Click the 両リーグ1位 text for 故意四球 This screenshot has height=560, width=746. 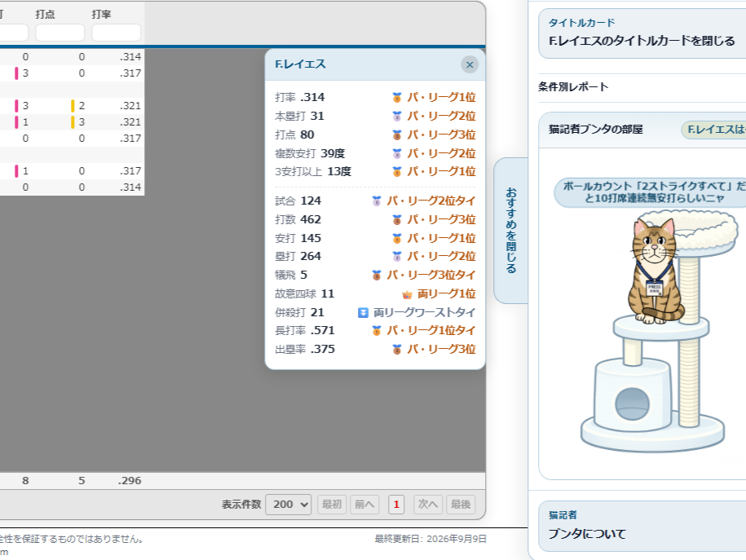pyautogui.click(x=446, y=294)
